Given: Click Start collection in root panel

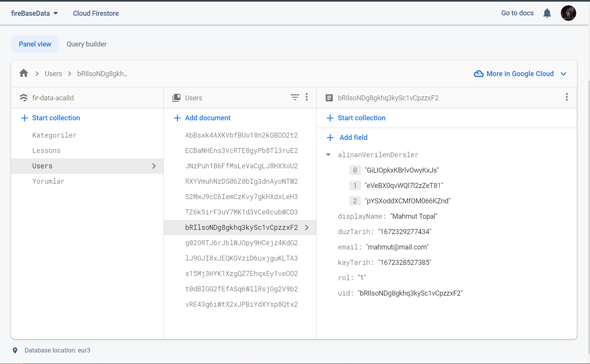Looking at the screenshot, I should 56,118.
